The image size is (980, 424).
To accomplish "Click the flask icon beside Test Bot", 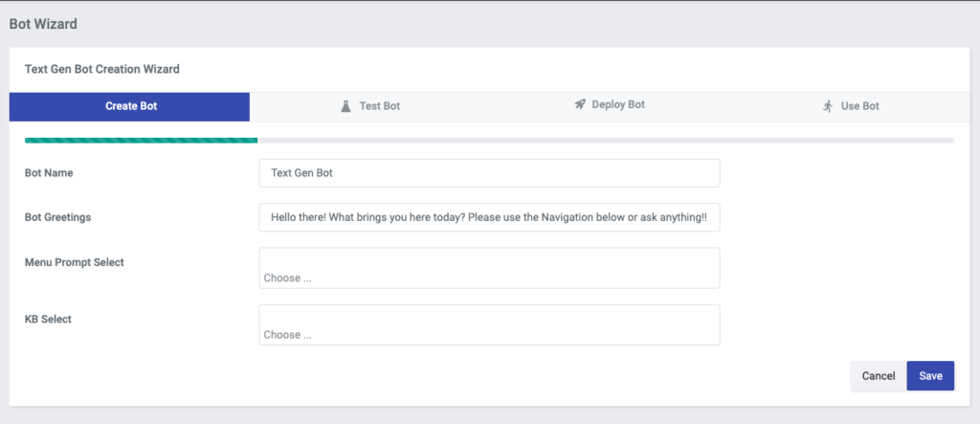I will pyautogui.click(x=346, y=105).
